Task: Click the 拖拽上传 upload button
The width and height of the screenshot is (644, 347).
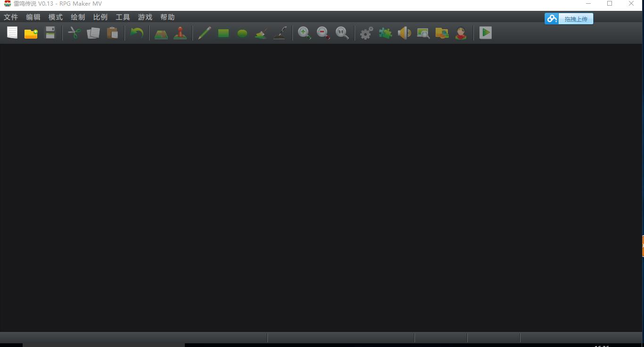Action: click(x=569, y=19)
